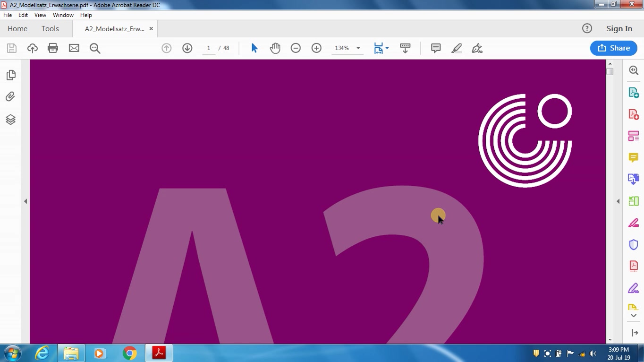Open the 134% zoom level dropdown
644x362 pixels.
point(347,48)
